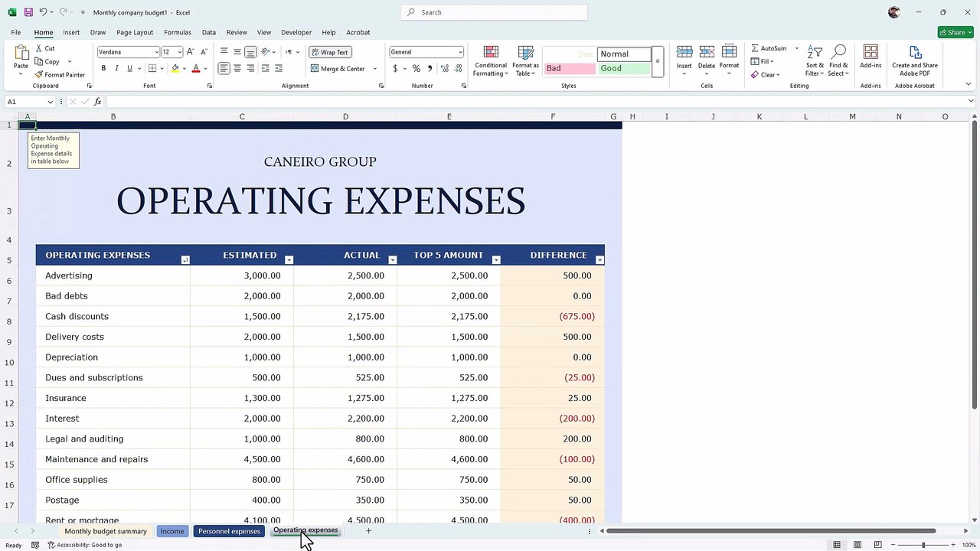Decrease the indent of the cell

[265, 68]
